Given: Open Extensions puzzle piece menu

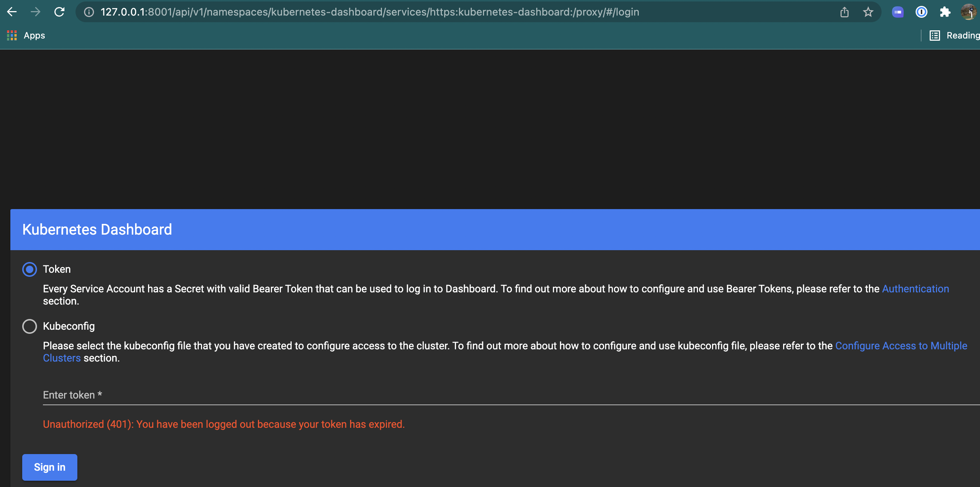Looking at the screenshot, I should click(x=945, y=12).
